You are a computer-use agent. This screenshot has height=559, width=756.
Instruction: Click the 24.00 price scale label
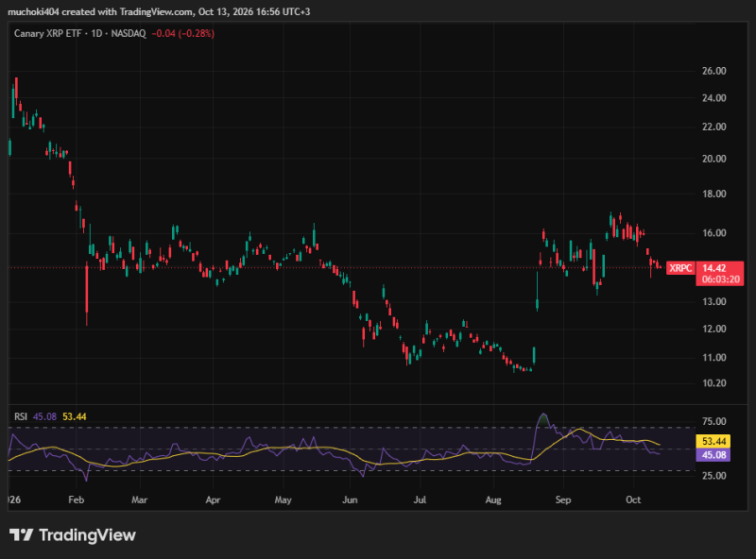pos(714,98)
